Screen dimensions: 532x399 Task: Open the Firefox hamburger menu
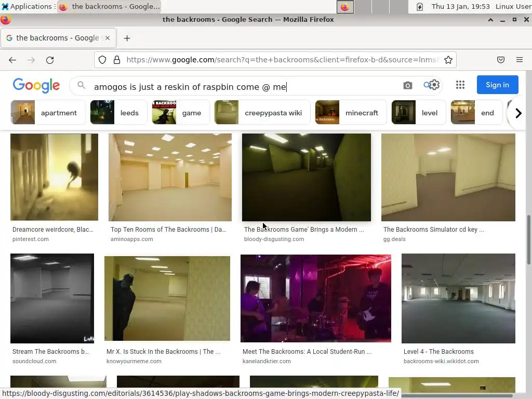click(x=520, y=60)
